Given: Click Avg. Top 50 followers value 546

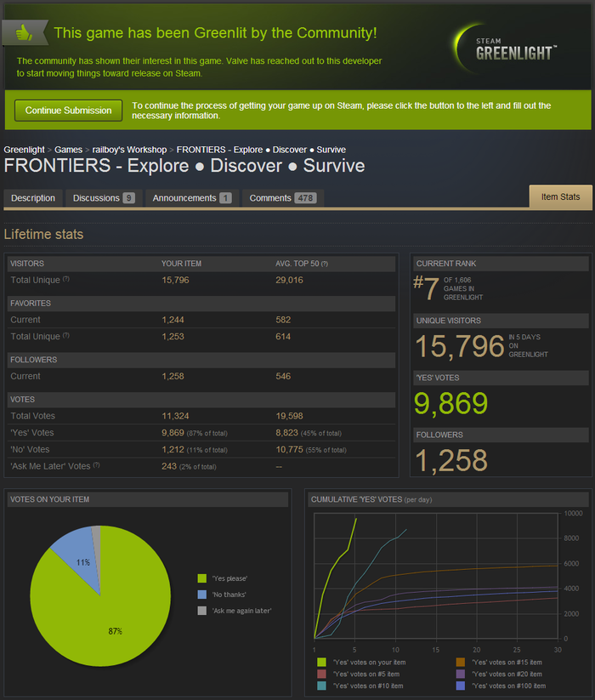Looking at the screenshot, I should point(283,376).
